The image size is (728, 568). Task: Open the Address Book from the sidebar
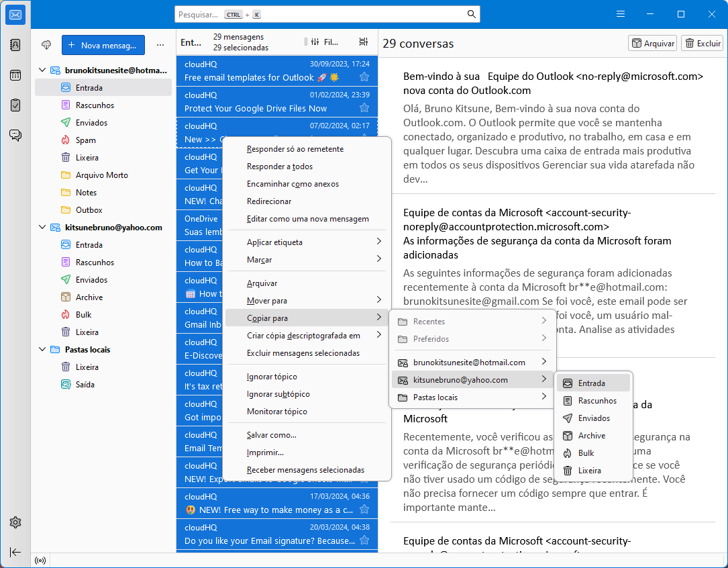(15, 45)
